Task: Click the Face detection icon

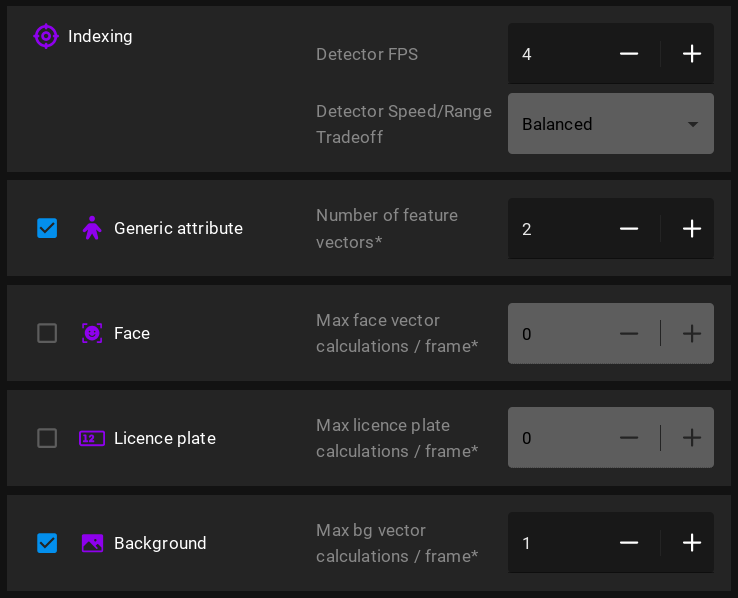Action: 92,333
